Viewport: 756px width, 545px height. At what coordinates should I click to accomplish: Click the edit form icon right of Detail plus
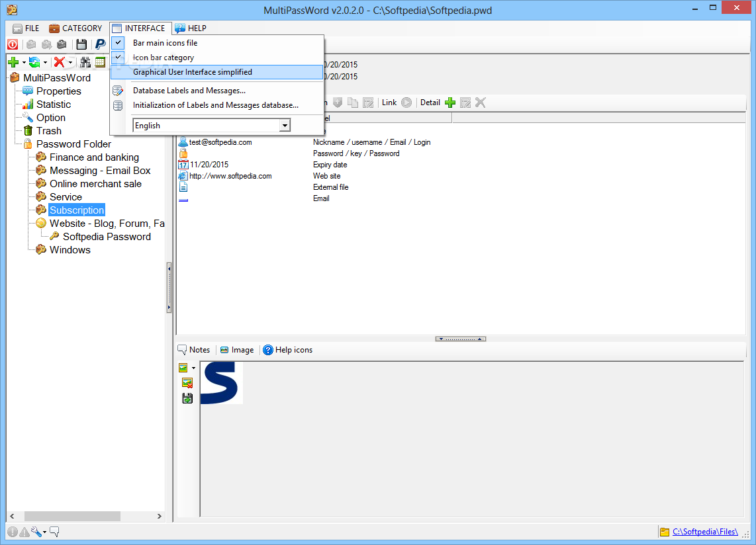click(x=465, y=103)
